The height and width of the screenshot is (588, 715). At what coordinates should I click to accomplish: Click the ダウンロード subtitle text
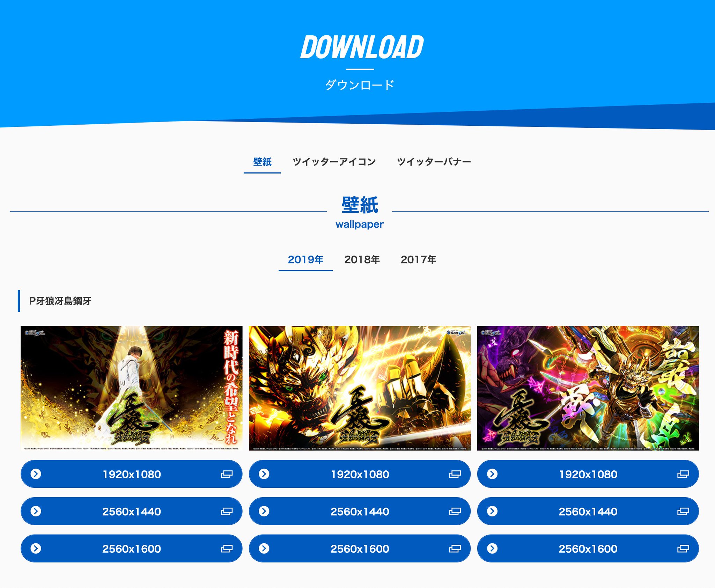click(x=360, y=85)
